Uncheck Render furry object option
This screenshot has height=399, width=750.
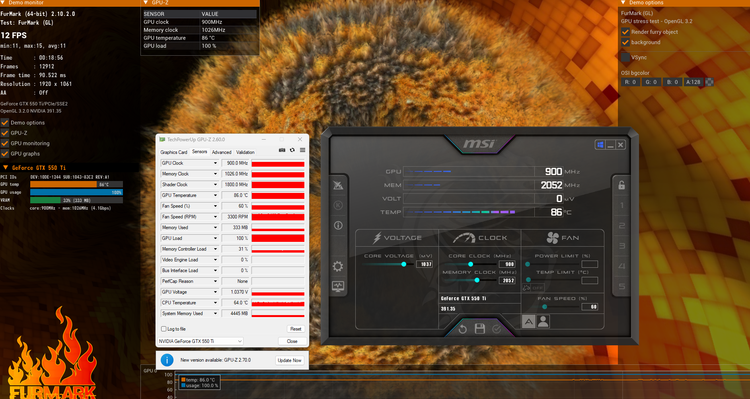pos(625,32)
